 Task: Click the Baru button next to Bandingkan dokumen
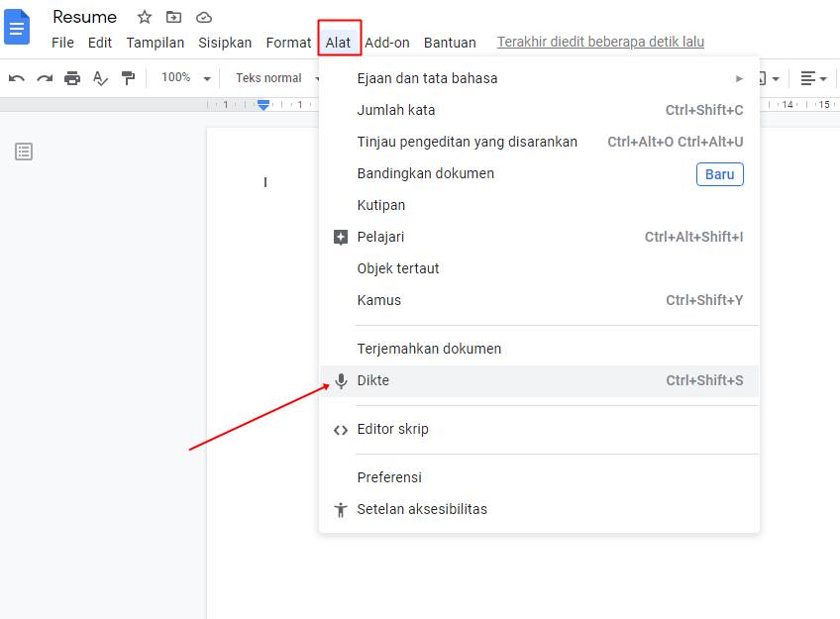click(719, 173)
